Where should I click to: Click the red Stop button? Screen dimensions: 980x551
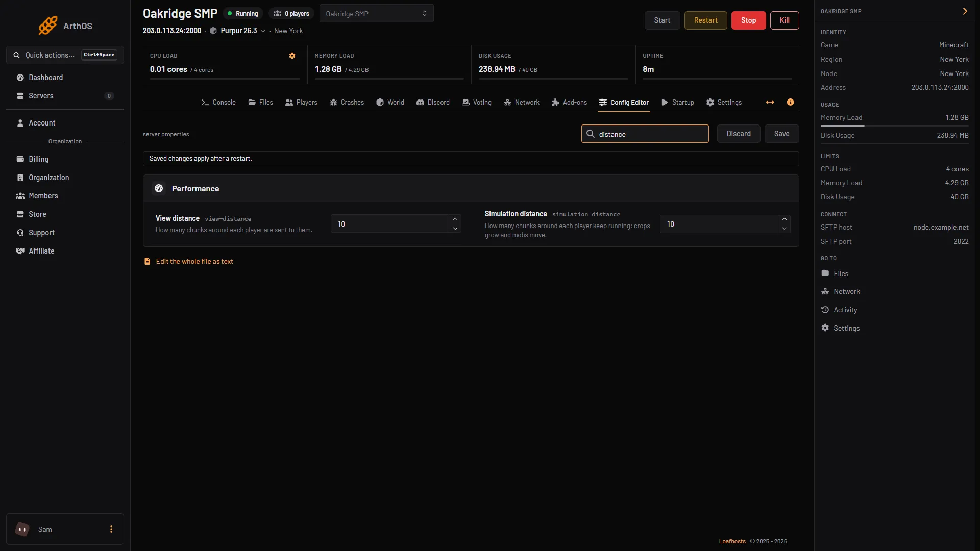click(748, 20)
